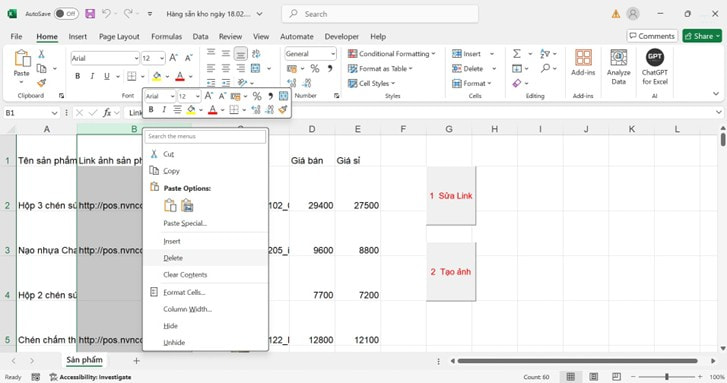This screenshot has height=383, width=727.
Task: Click the Undo arrow in title bar
Action: (x=106, y=14)
